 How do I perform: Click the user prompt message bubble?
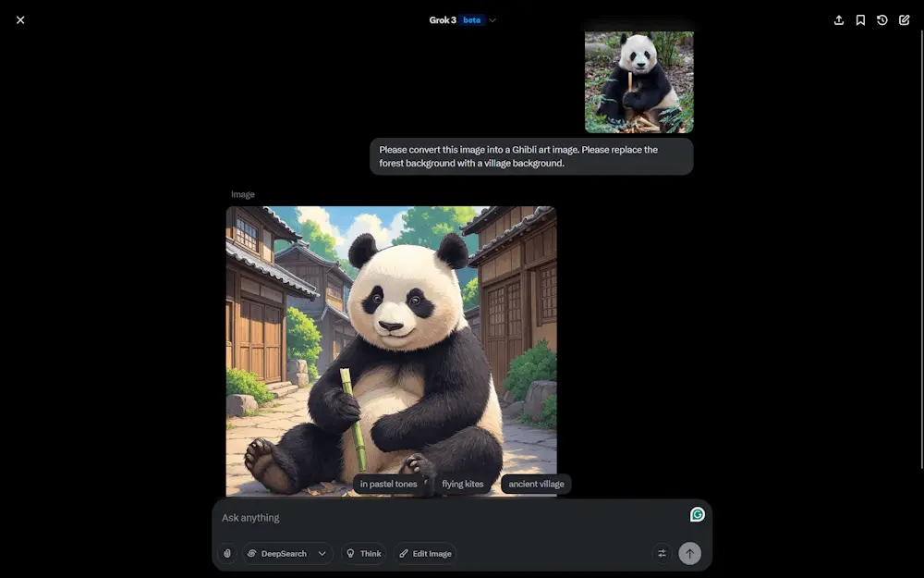coord(531,156)
